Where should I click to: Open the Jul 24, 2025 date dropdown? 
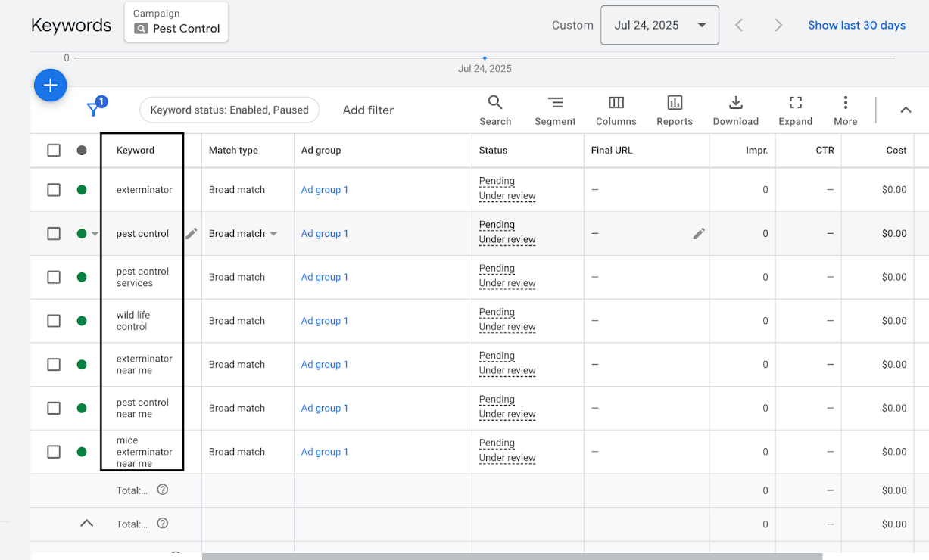[x=659, y=26]
